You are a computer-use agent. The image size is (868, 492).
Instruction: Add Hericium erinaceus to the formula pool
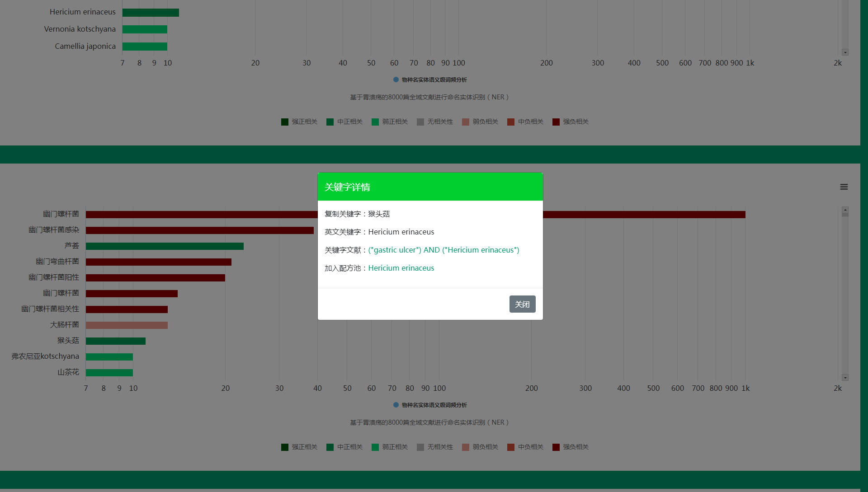pos(401,268)
